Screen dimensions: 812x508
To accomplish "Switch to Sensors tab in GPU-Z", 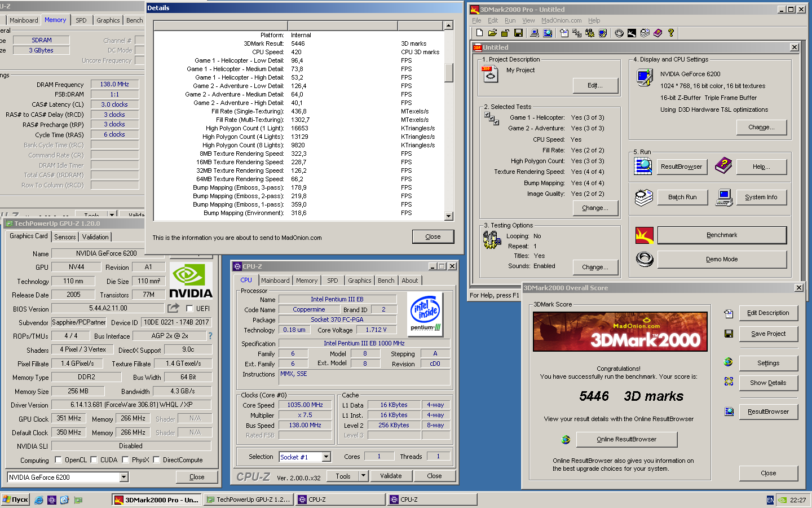I will (x=65, y=237).
